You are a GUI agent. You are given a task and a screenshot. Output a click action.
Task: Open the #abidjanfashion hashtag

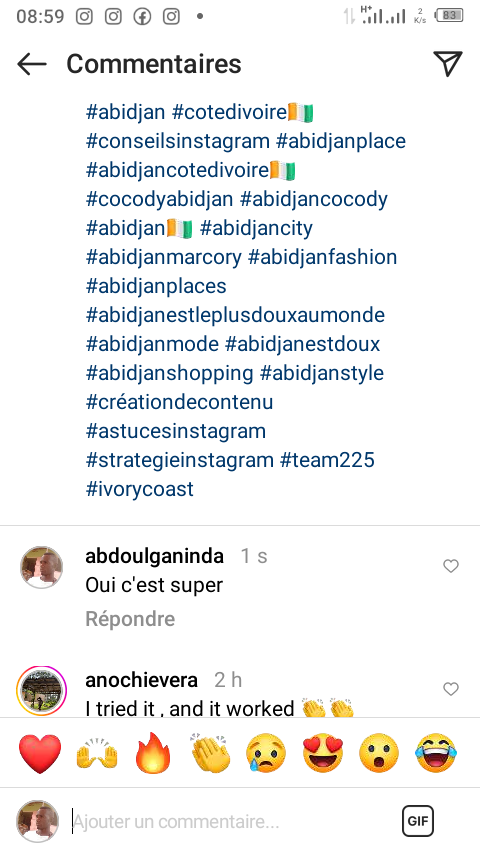pos(323,257)
